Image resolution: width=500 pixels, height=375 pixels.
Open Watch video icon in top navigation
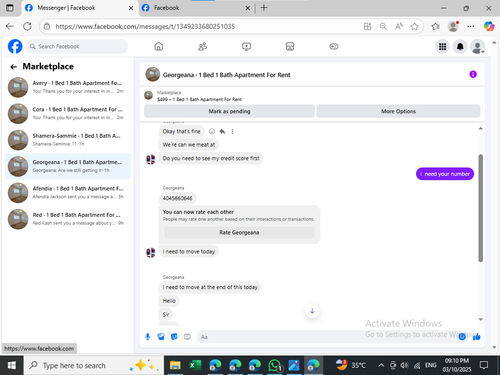(246, 46)
